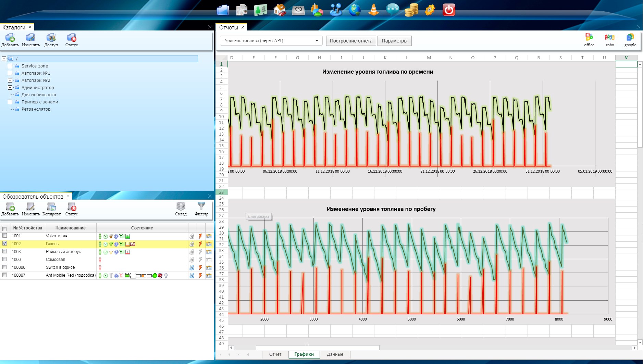Click the horizontal spreadsheet scrollbar
Viewport: 643px width, 364px height.
point(318,348)
